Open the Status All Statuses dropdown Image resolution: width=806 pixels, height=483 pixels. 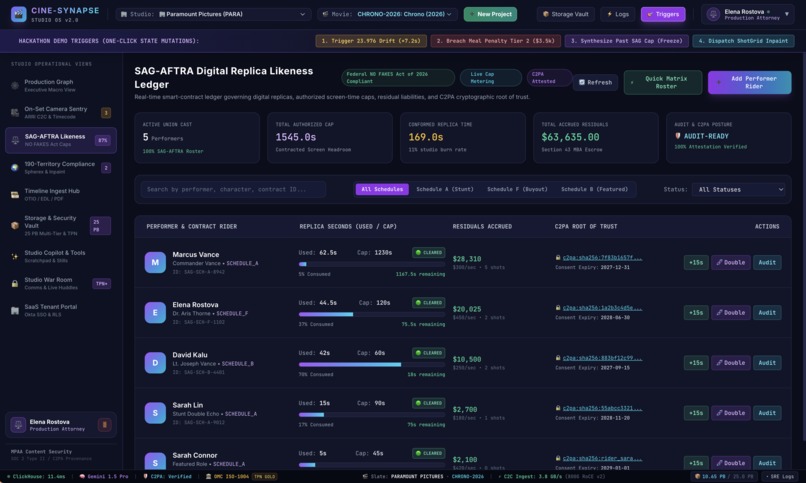738,190
